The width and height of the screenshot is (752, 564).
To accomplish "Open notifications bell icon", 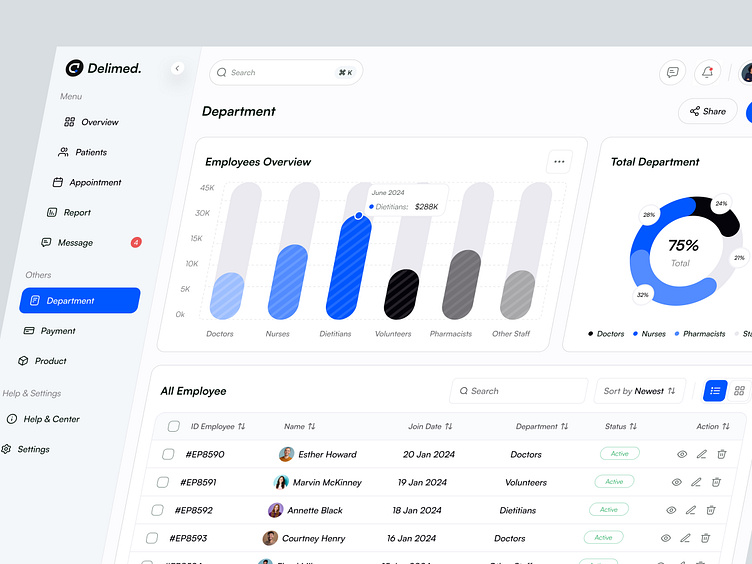I will [707, 72].
